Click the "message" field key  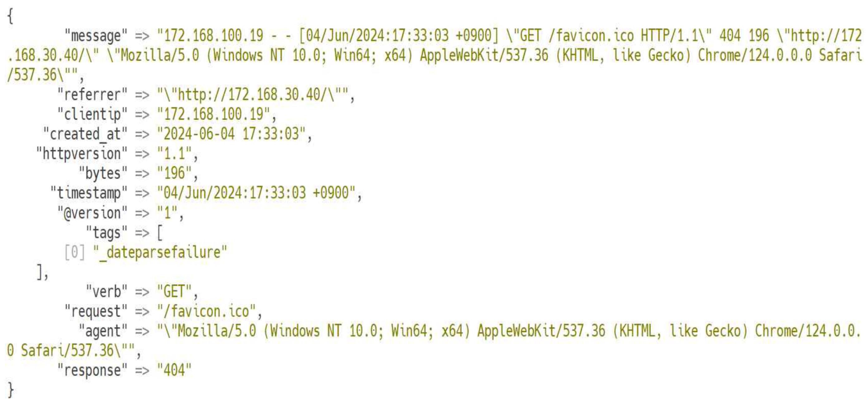pyautogui.click(x=96, y=36)
